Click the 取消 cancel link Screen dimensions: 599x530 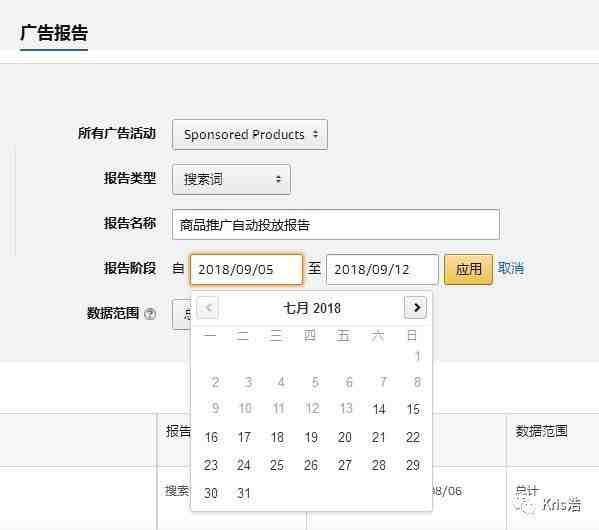(511, 268)
